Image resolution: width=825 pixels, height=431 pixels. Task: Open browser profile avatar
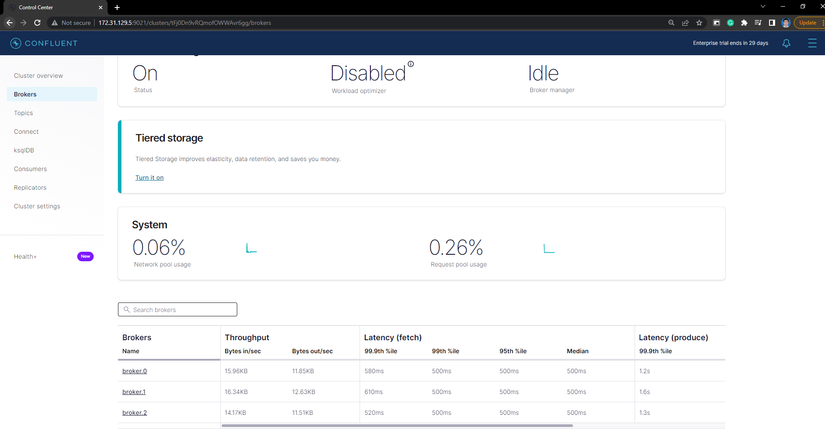point(786,23)
